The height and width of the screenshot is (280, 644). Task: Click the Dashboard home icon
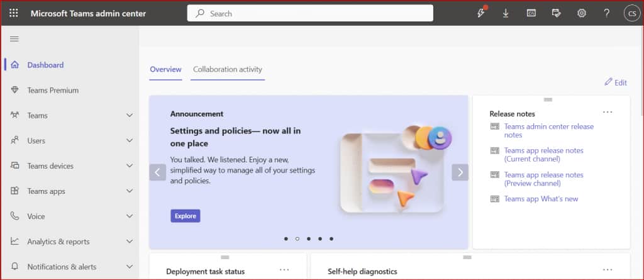coord(15,65)
